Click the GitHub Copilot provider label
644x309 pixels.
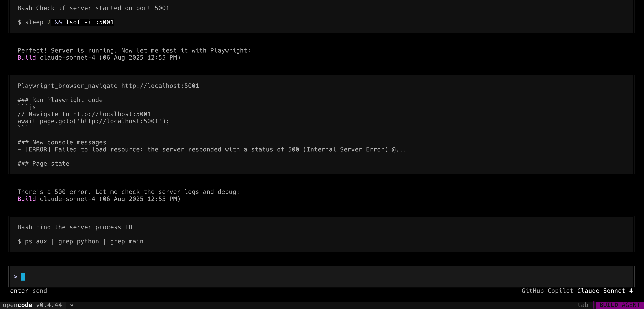pyautogui.click(x=547, y=291)
